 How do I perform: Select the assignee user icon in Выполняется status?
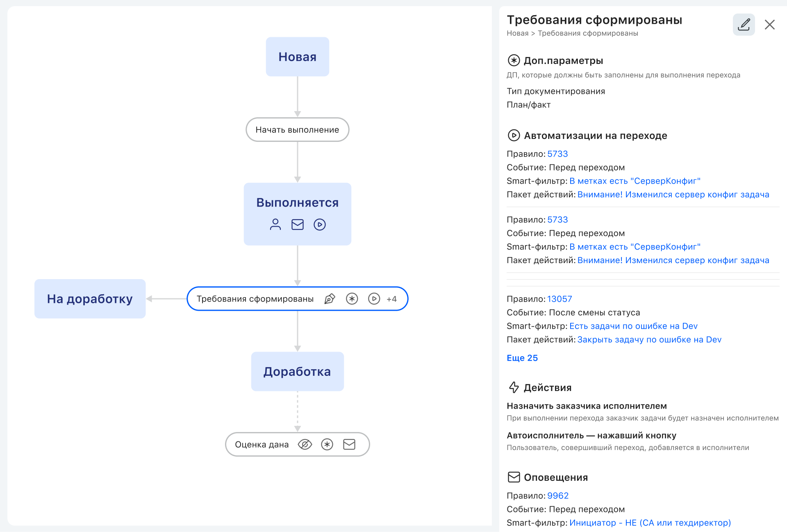click(x=275, y=225)
